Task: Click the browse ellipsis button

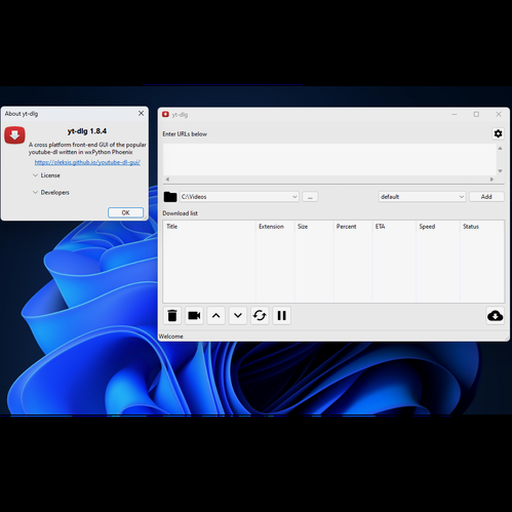Action: point(310,197)
